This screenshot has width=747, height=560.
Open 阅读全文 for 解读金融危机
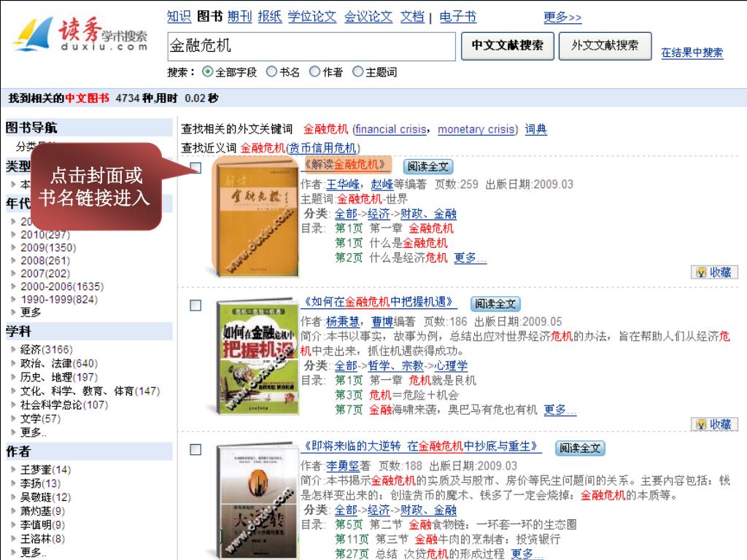point(427,167)
